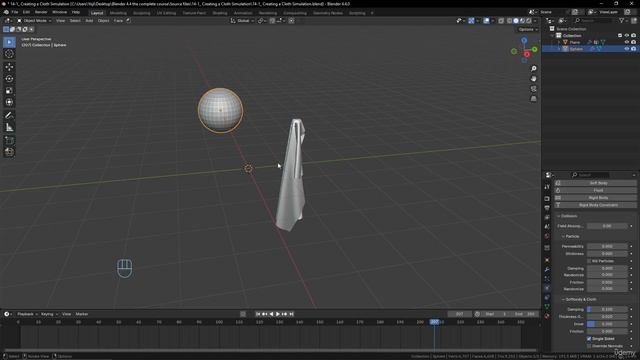Select the Select Box tool
The height and width of the screenshot is (360, 640).
click(9, 42)
